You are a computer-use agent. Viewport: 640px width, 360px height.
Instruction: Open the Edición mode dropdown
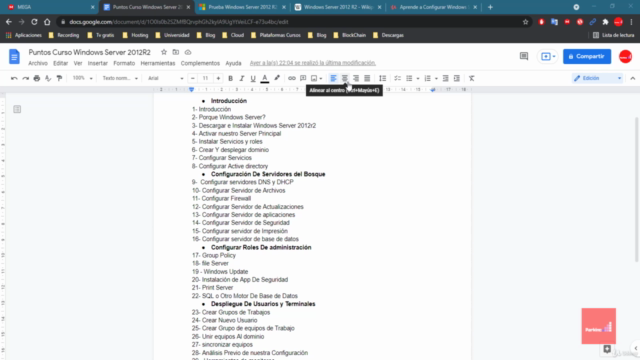pyautogui.click(x=598, y=78)
